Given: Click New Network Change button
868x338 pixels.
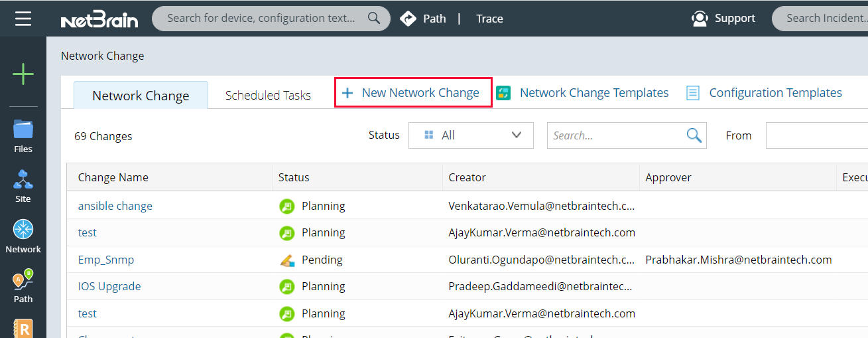Looking at the screenshot, I should pos(412,93).
